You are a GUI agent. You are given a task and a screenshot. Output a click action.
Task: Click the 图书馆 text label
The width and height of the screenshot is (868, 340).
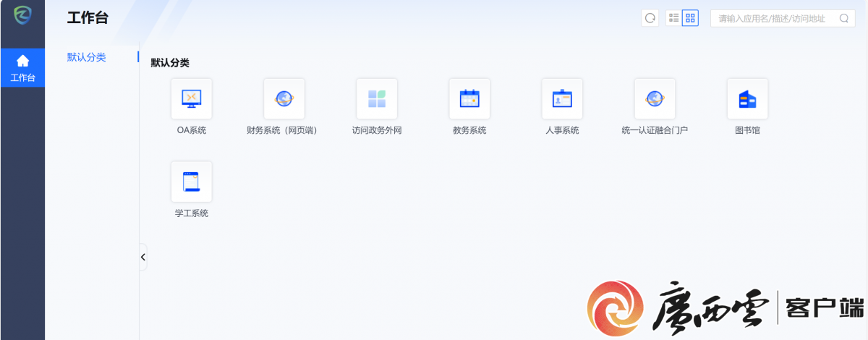747,130
